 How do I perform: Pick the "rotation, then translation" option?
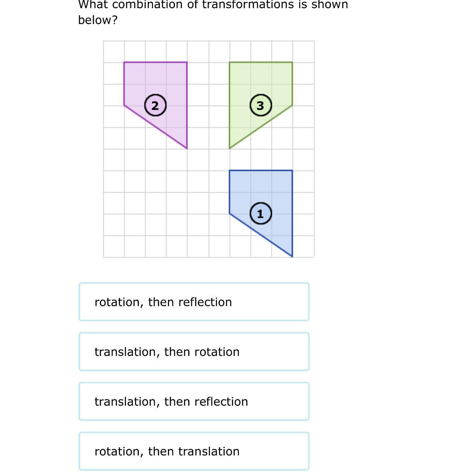click(x=194, y=451)
